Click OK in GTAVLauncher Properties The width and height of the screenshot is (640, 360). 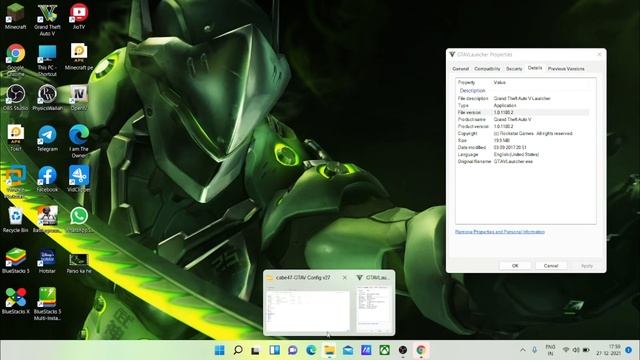(x=515, y=266)
